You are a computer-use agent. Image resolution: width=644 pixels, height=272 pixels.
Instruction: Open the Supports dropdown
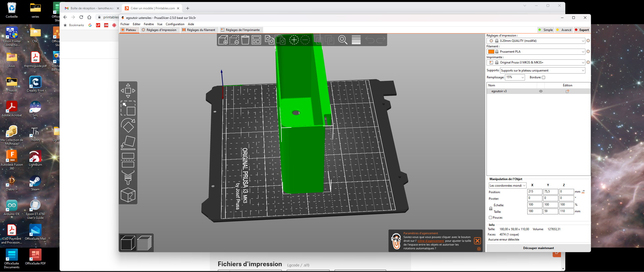[543, 71]
